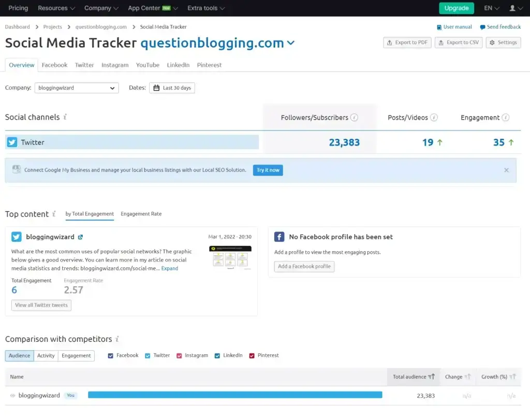Click the user account icon in the top bar
530x420 pixels.
tap(512, 8)
